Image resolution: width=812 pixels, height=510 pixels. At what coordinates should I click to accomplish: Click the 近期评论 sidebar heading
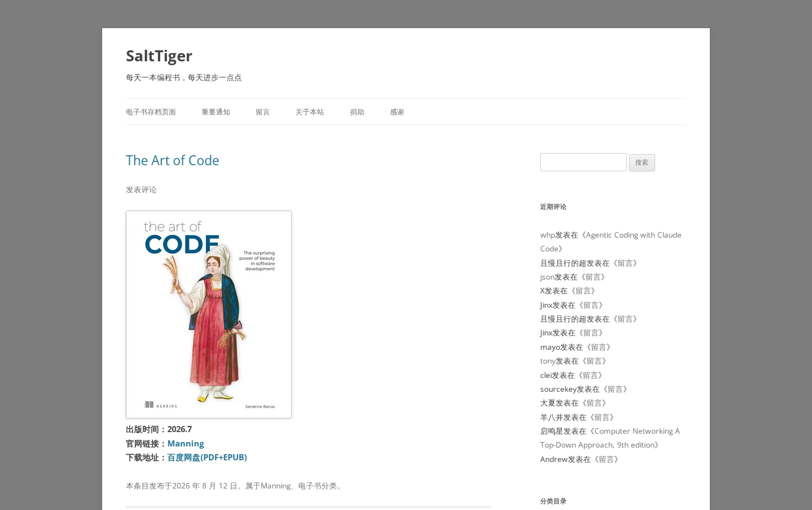[x=553, y=207]
